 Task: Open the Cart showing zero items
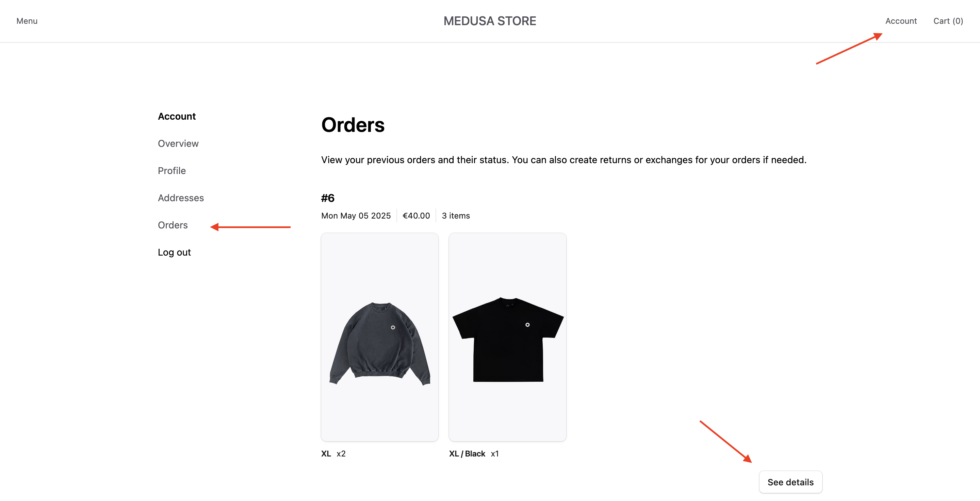tap(948, 21)
